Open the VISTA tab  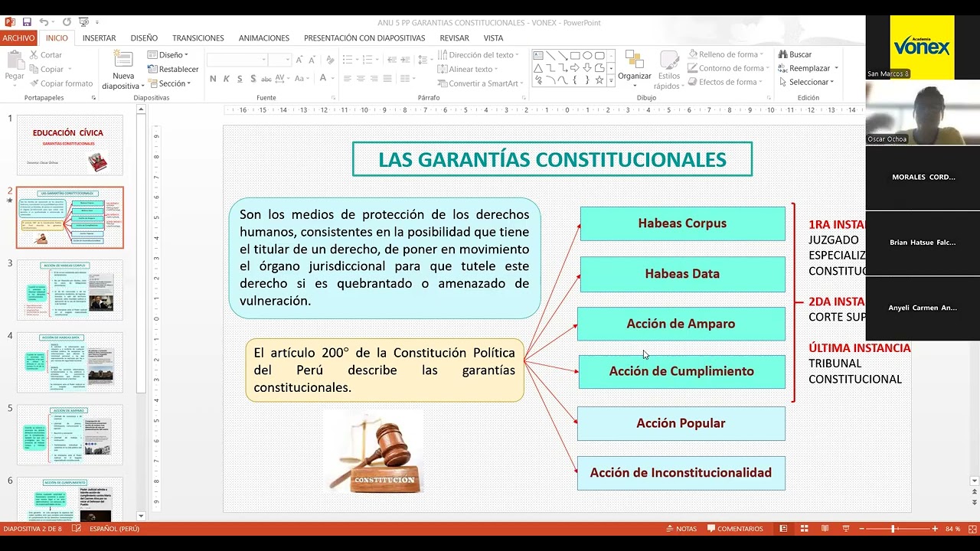pos(493,37)
